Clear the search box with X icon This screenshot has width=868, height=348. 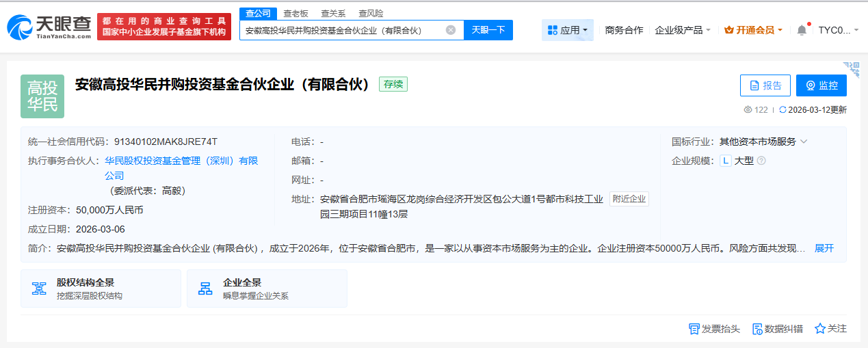pos(451,30)
